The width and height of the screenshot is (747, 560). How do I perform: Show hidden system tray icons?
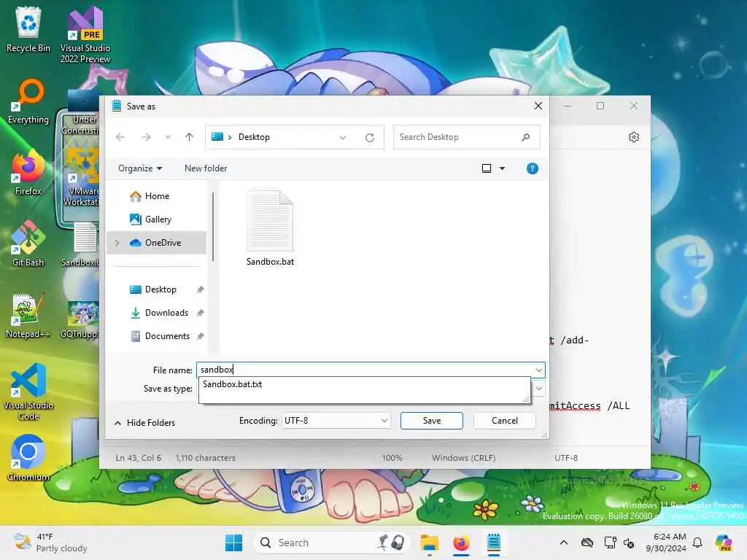pos(564,542)
